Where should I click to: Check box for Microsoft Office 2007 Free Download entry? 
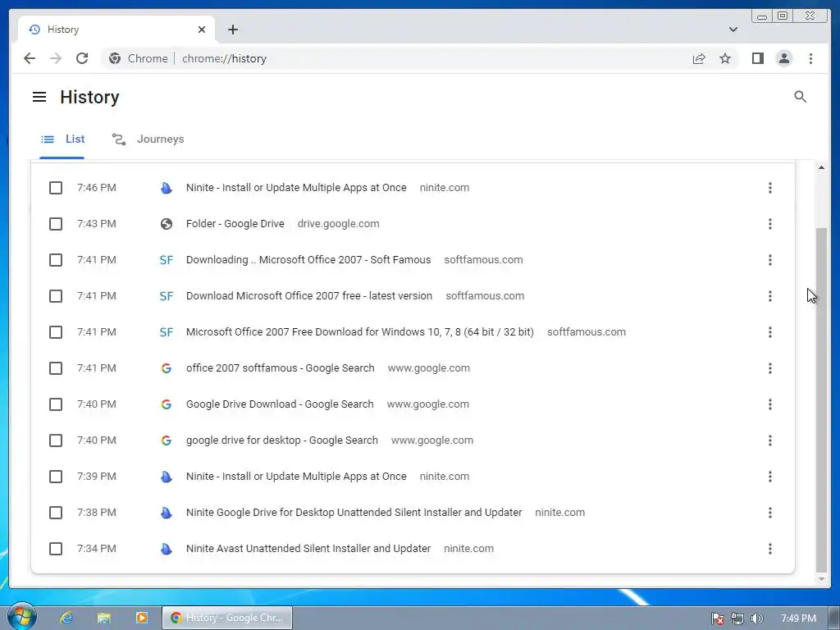point(56,332)
